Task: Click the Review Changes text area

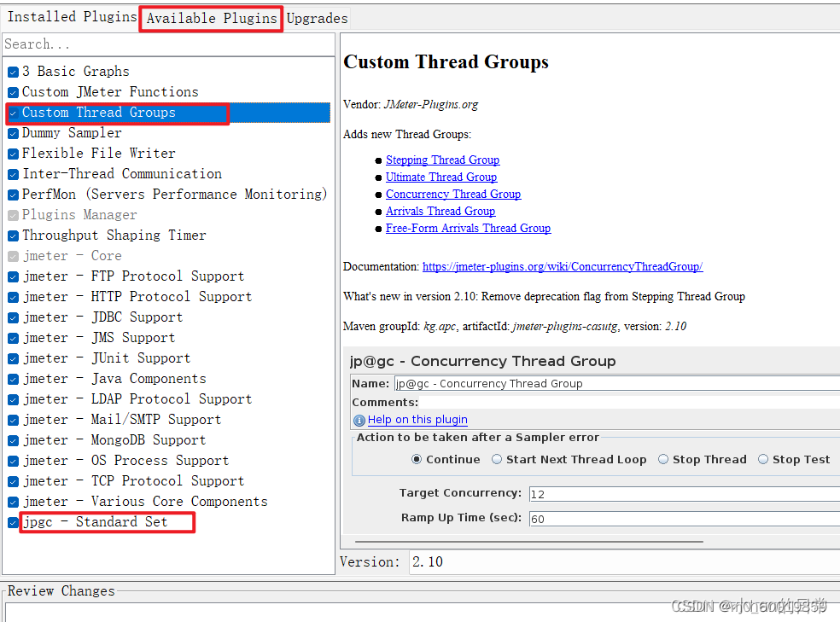Action: pos(423,613)
